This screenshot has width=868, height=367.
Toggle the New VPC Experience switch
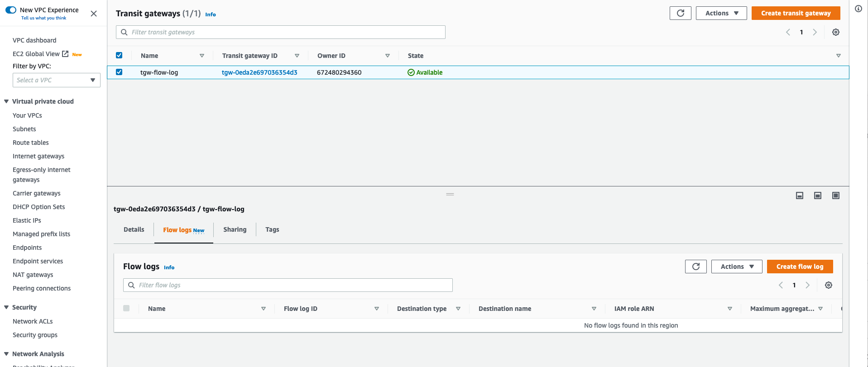click(x=11, y=10)
